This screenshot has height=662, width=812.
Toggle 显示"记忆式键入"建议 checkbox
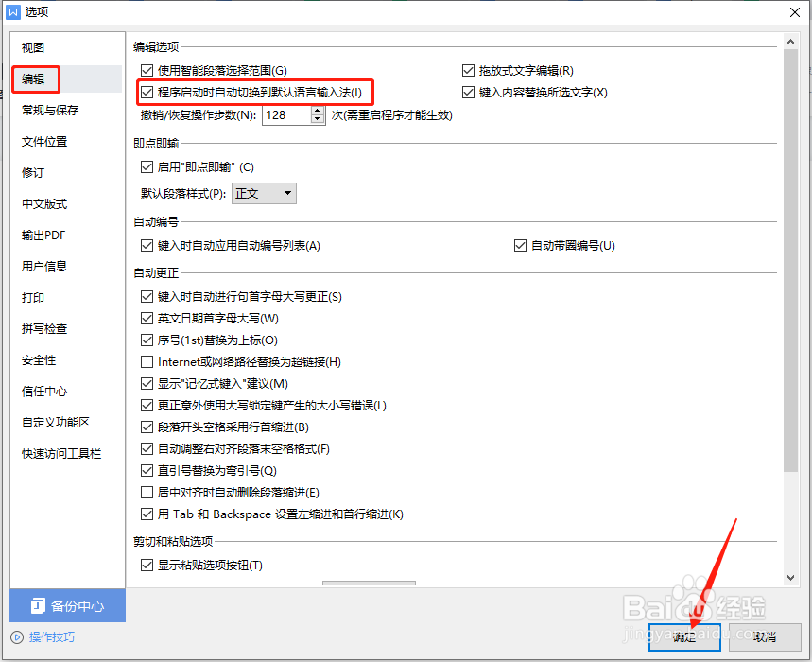[147, 383]
